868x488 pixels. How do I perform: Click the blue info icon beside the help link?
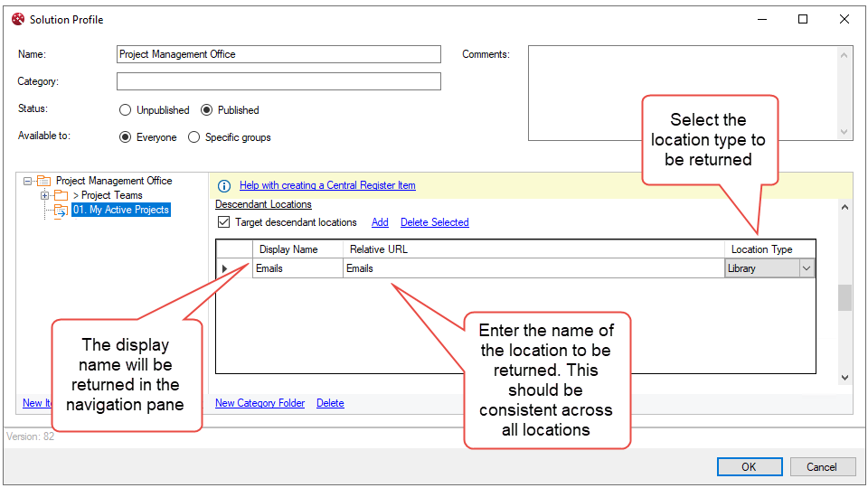tap(224, 186)
